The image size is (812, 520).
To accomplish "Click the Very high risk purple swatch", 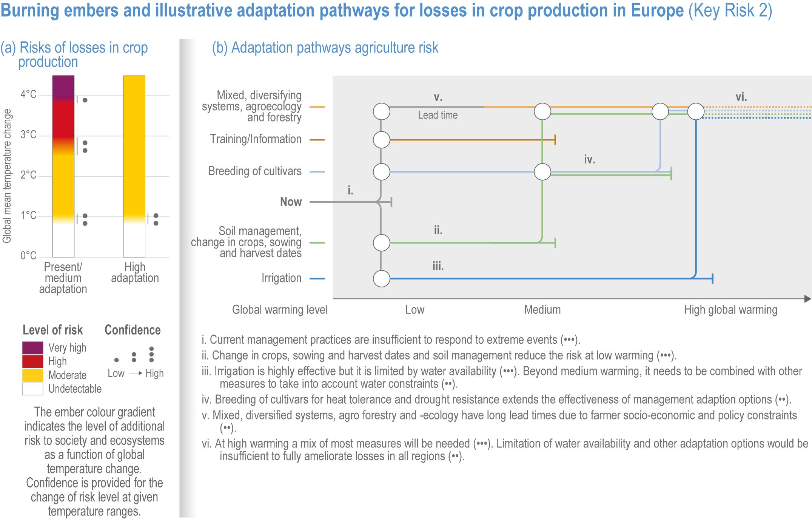I will tap(32, 348).
